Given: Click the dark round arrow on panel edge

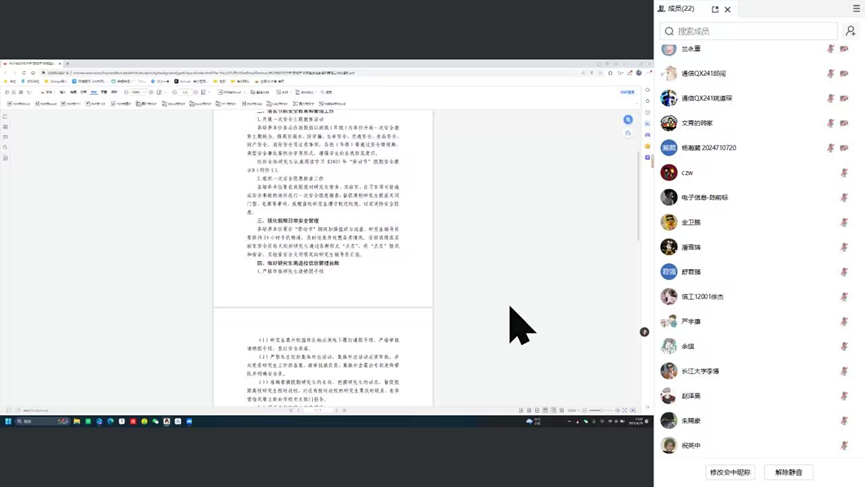Looking at the screenshot, I should click(x=644, y=332).
